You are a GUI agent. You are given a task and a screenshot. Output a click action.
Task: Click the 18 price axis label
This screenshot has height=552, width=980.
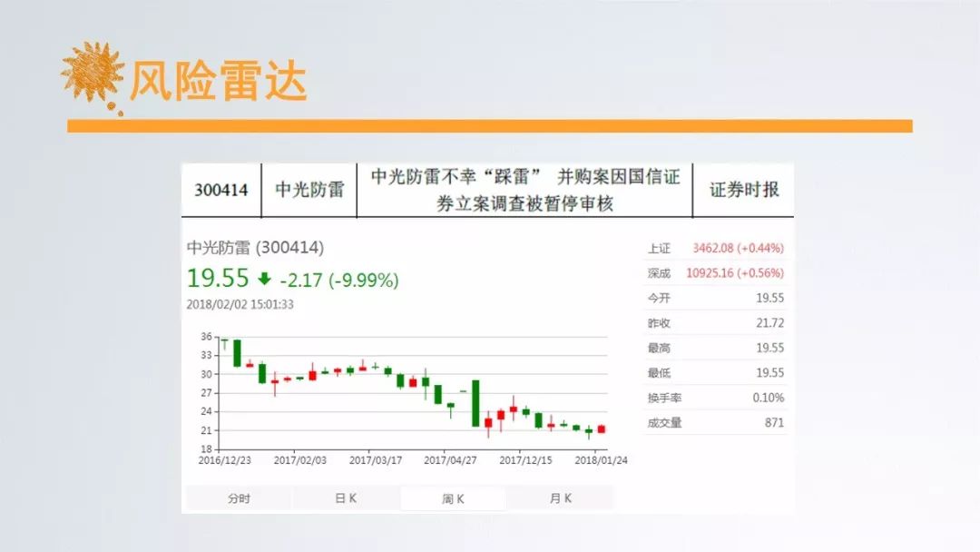pos(206,448)
